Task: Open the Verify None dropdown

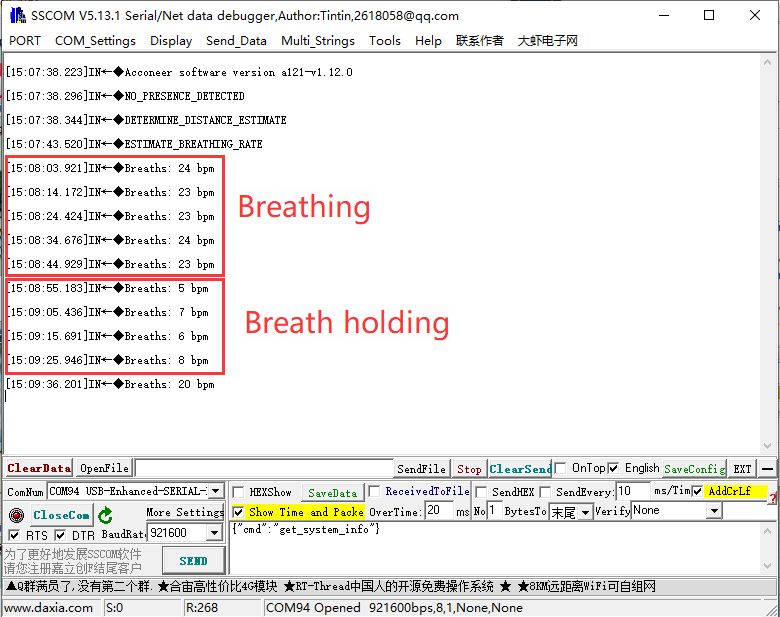Action: point(714,511)
